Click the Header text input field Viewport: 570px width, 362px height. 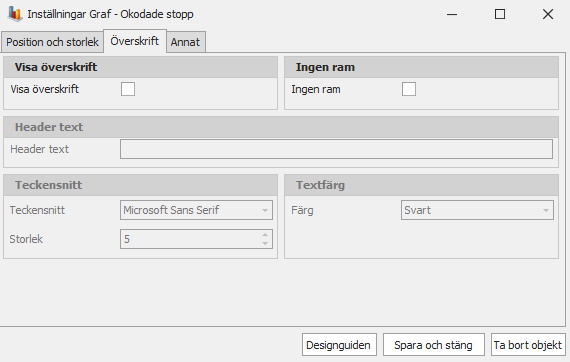click(x=336, y=149)
